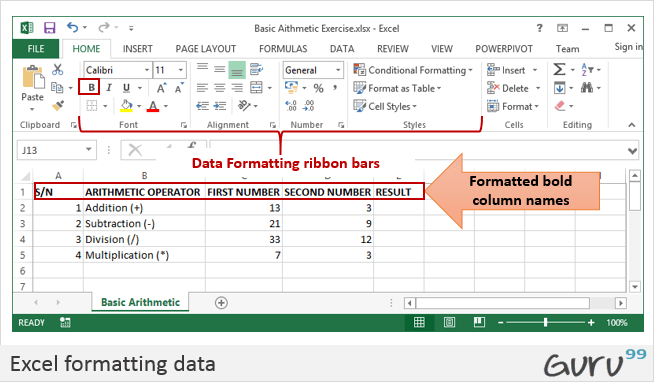654x382 pixels.
Task: Click the Cut scissors icon
Action: pos(58,69)
